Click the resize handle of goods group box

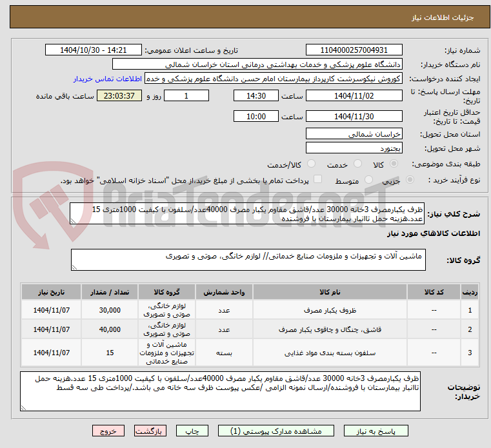[74, 267]
